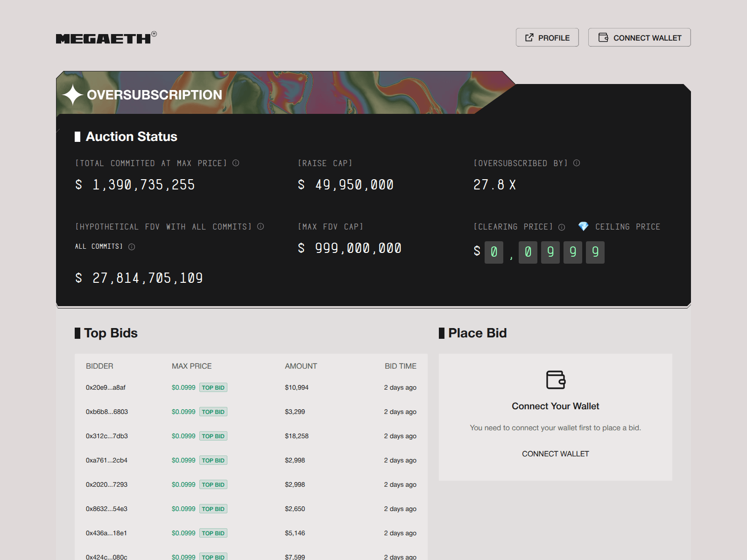Image resolution: width=747 pixels, height=560 pixels.
Task: Click the $0.0999 max price for 0xb6b8...6803
Action: pos(183,412)
